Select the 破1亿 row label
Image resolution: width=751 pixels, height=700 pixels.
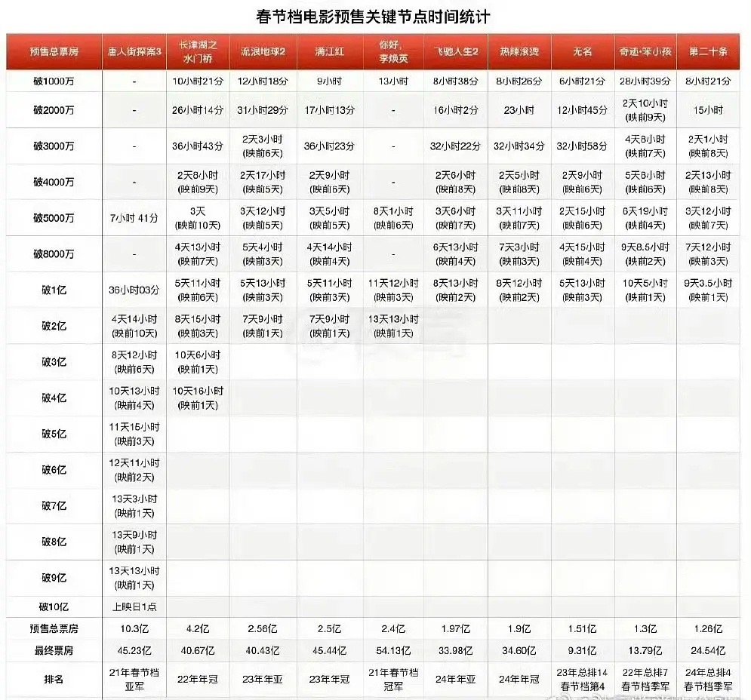(x=54, y=290)
